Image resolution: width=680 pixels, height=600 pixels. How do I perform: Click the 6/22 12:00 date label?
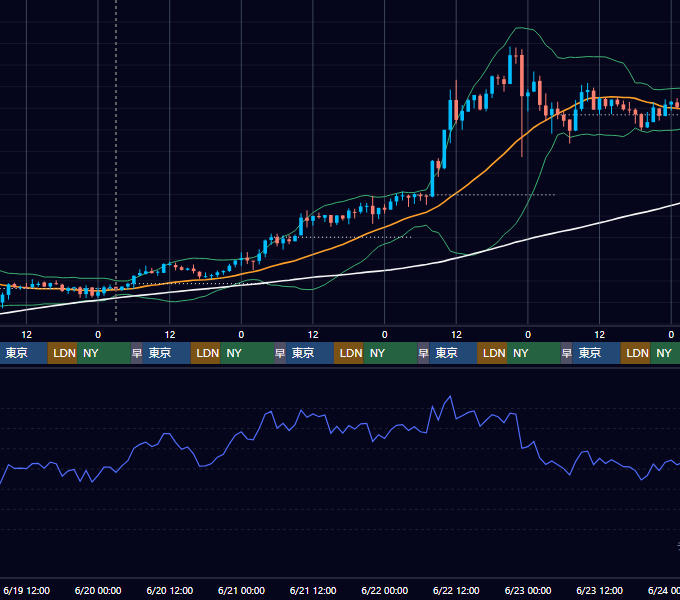(x=456, y=590)
